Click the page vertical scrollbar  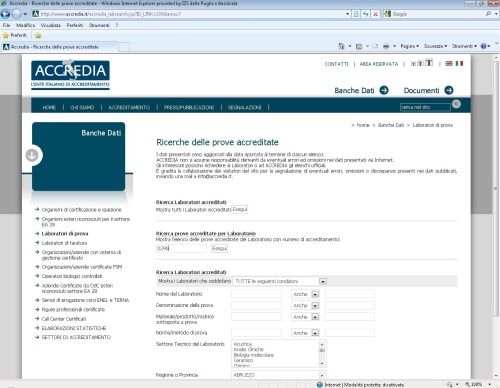click(496, 217)
